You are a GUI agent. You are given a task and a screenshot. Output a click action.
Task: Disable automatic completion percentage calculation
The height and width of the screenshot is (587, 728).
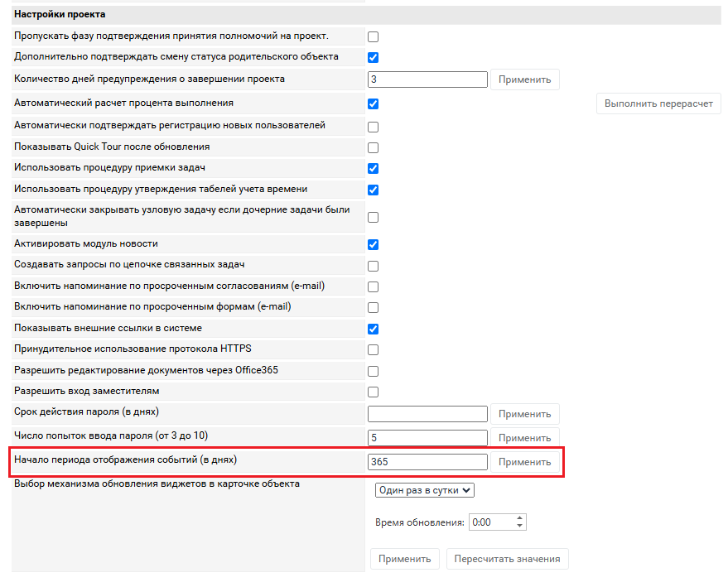click(373, 104)
